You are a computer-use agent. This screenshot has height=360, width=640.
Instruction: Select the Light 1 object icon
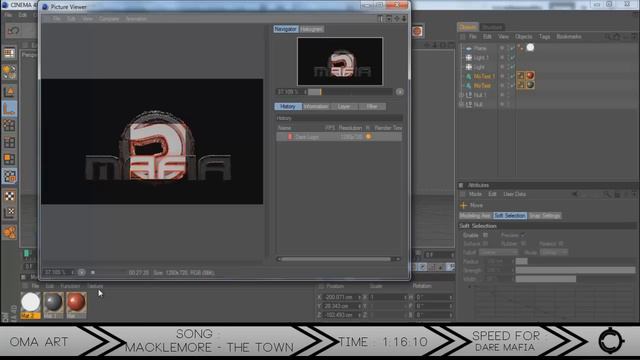click(x=469, y=58)
